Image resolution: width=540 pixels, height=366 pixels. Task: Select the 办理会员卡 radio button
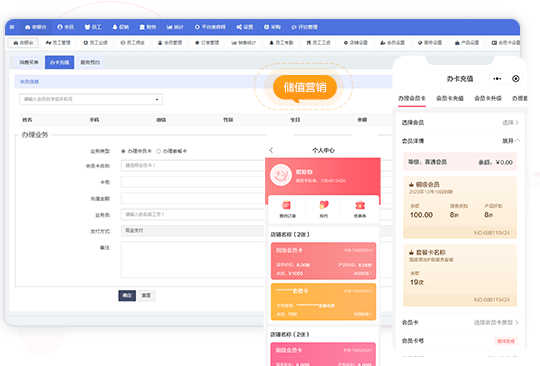click(x=123, y=151)
